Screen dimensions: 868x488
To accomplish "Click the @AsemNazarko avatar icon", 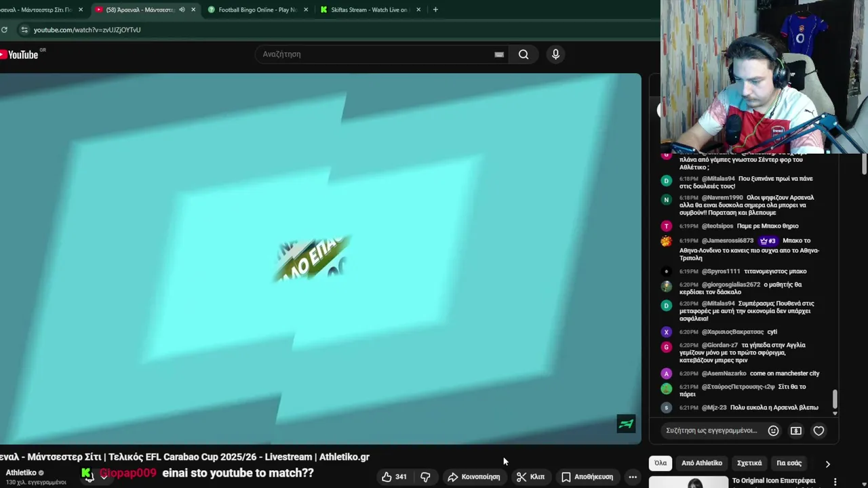I will 666,373.
